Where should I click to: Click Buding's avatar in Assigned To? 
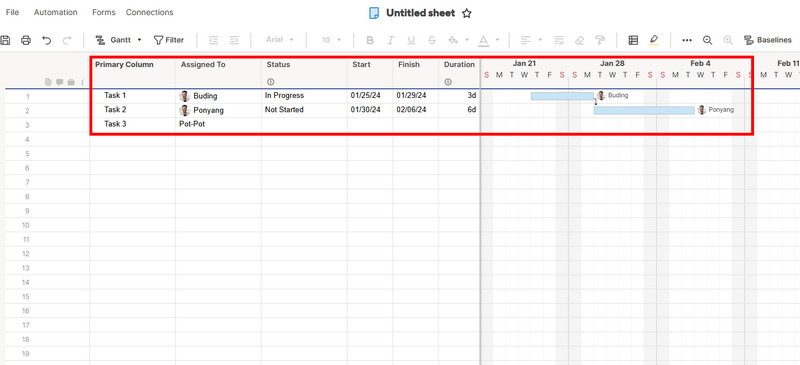[185, 96]
